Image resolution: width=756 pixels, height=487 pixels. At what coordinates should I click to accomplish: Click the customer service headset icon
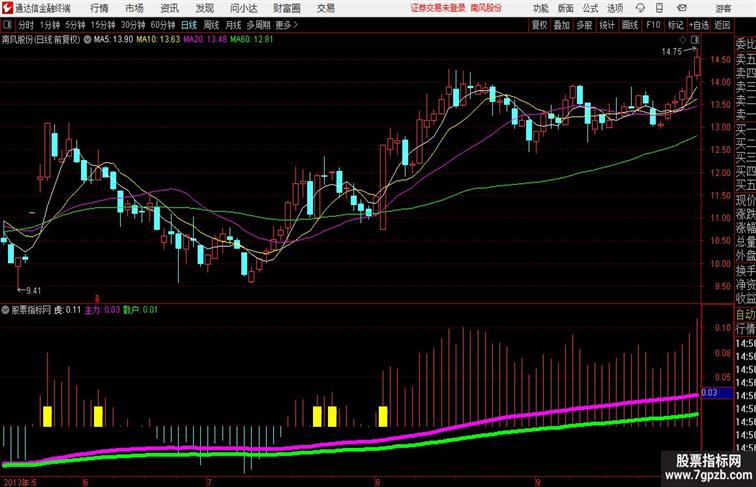640,8
